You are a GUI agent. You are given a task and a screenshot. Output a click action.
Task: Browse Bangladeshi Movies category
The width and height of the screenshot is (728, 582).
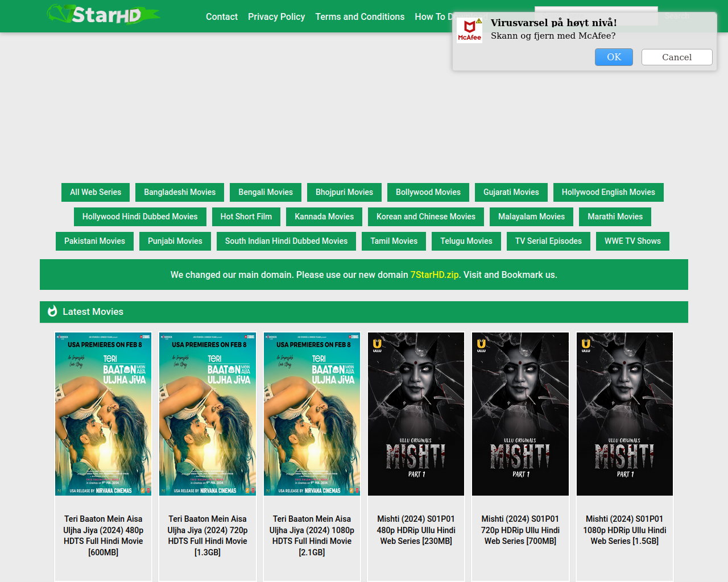tap(180, 192)
